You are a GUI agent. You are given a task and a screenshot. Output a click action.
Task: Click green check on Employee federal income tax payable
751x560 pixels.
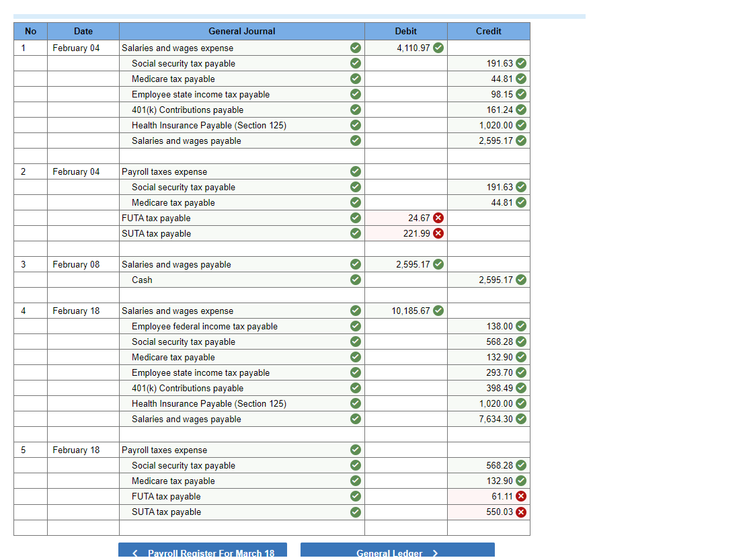click(x=356, y=326)
